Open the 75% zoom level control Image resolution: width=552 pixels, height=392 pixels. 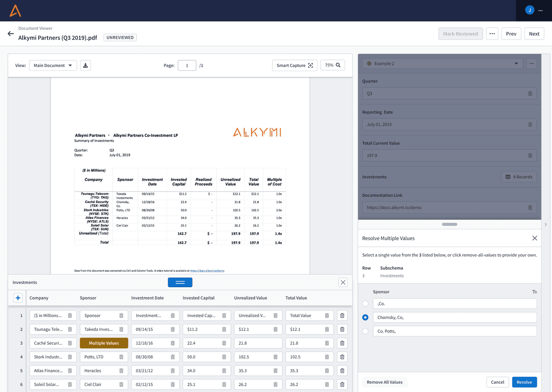(333, 65)
